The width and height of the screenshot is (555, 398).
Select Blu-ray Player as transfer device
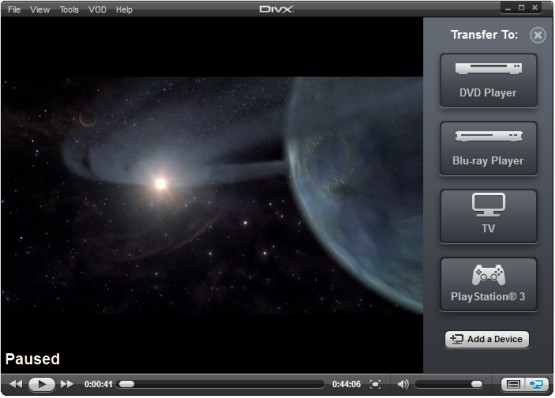tap(488, 148)
